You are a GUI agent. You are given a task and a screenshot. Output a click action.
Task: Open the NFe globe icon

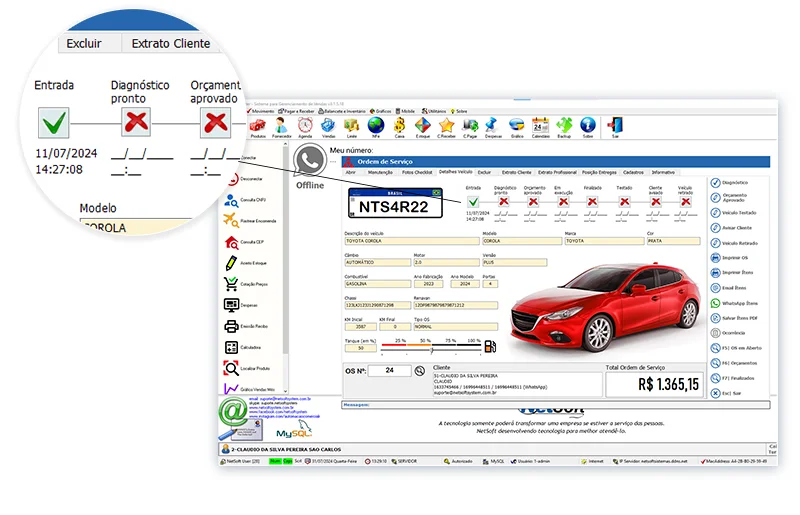pos(376,126)
